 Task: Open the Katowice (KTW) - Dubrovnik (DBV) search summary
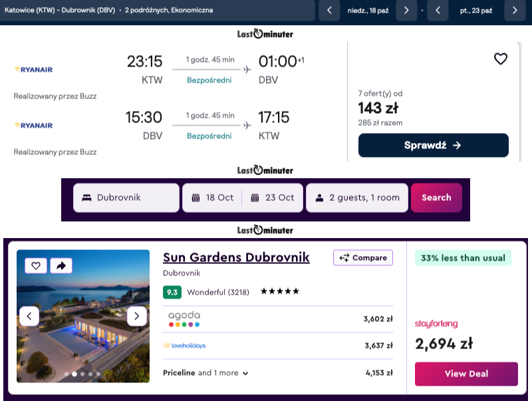158,10
